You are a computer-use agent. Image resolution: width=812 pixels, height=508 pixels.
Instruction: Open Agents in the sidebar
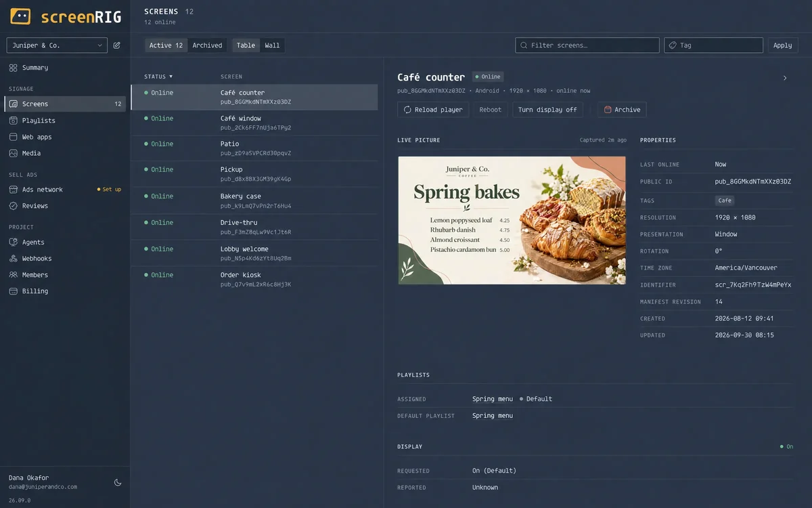click(x=65, y=242)
